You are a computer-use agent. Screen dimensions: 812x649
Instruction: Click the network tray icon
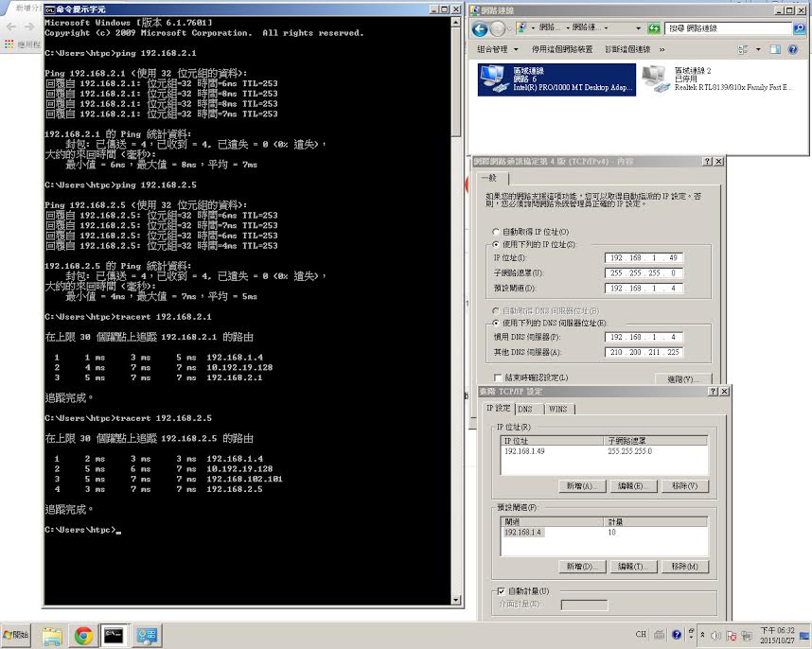click(747, 635)
